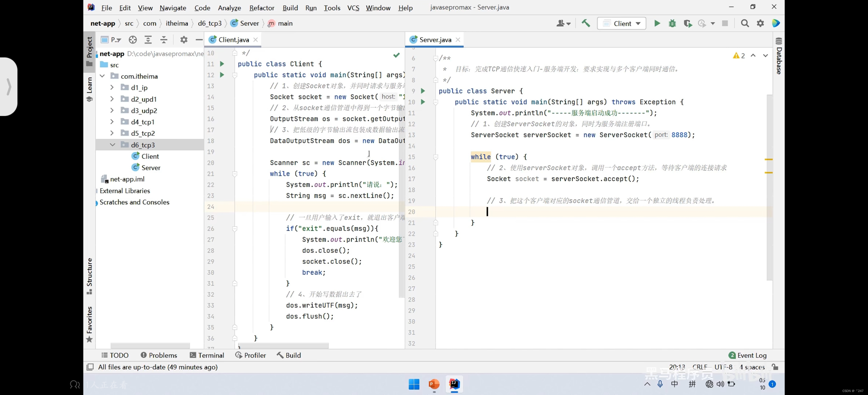Run Server class from gutter line 9
Viewport: 868px width, 395px height.
423,91
